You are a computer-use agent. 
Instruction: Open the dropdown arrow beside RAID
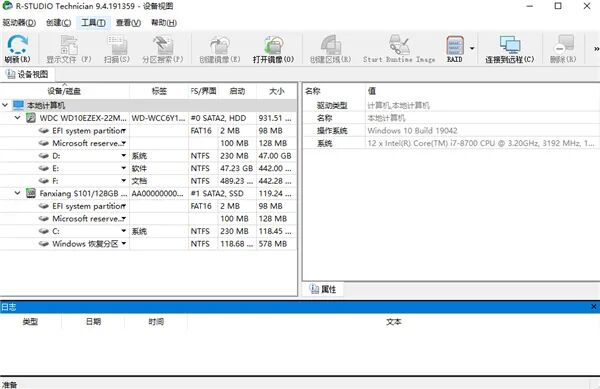pyautogui.click(x=472, y=48)
